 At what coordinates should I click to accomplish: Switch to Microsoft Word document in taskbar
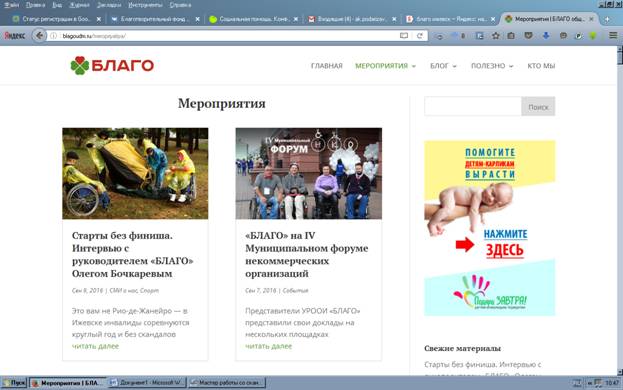click(x=146, y=383)
